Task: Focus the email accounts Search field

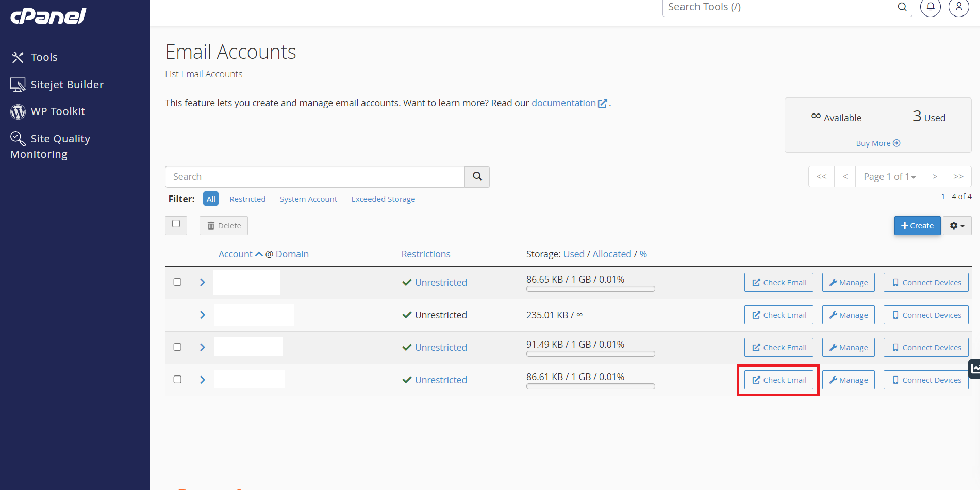Action: pos(315,176)
